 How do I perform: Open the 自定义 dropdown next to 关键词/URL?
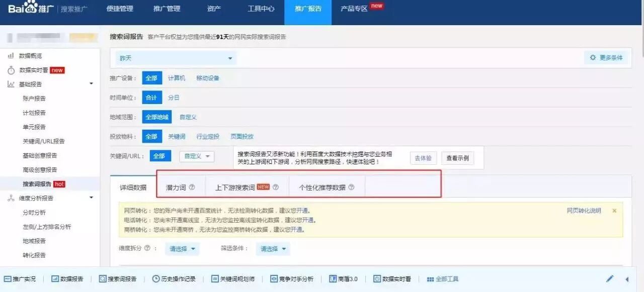coord(196,156)
